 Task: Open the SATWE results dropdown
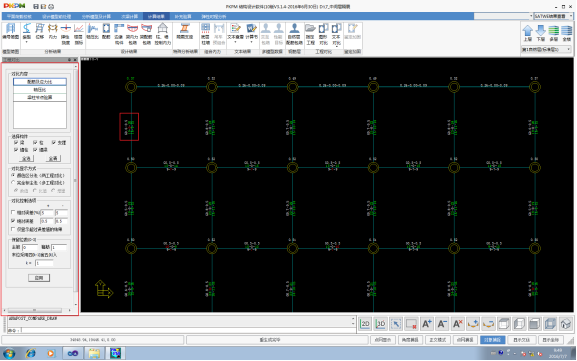pos(553,16)
